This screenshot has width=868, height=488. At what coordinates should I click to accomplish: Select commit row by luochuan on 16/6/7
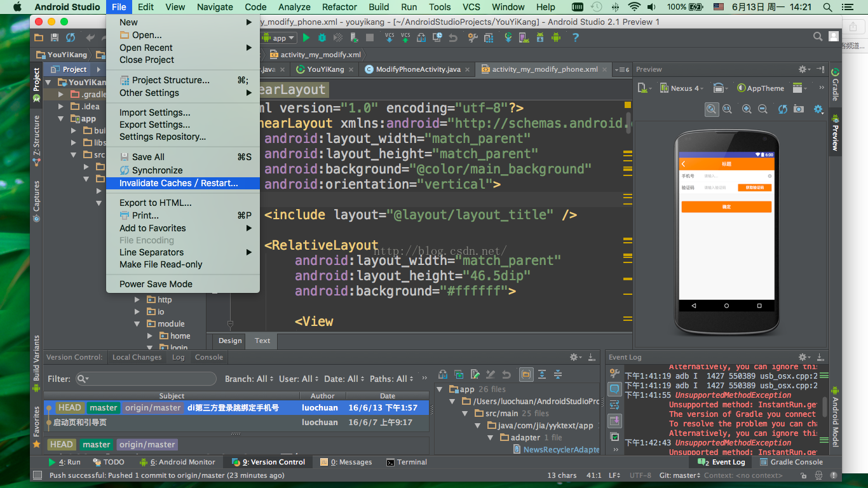click(x=236, y=422)
